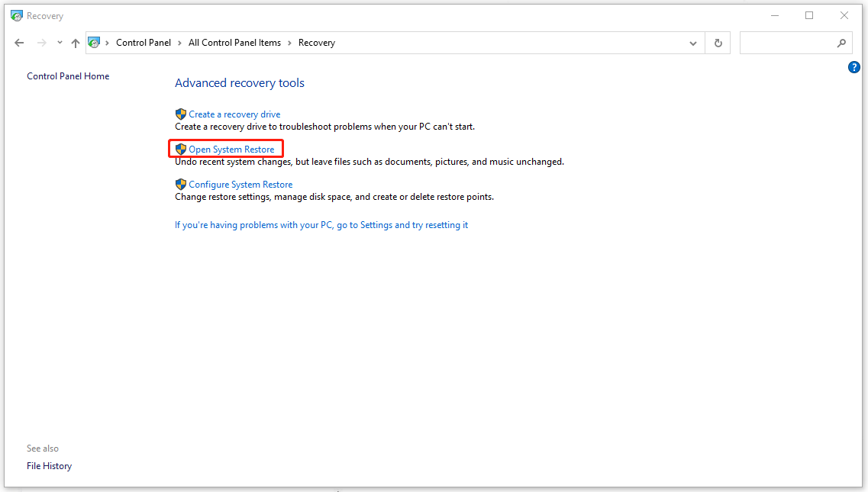Screen dimensions: 868x492
Task: Click the Back navigation arrow
Action: [19, 43]
